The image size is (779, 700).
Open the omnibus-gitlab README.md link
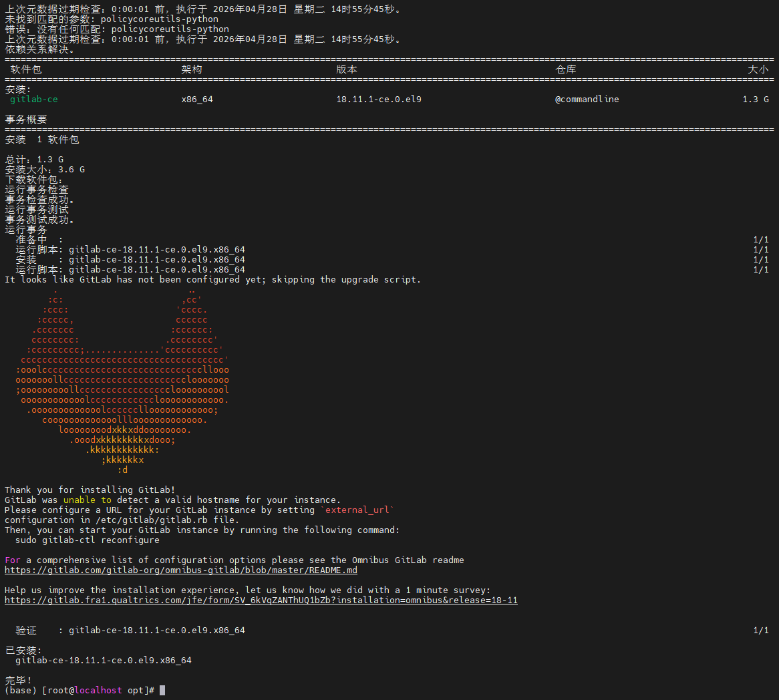click(181, 570)
